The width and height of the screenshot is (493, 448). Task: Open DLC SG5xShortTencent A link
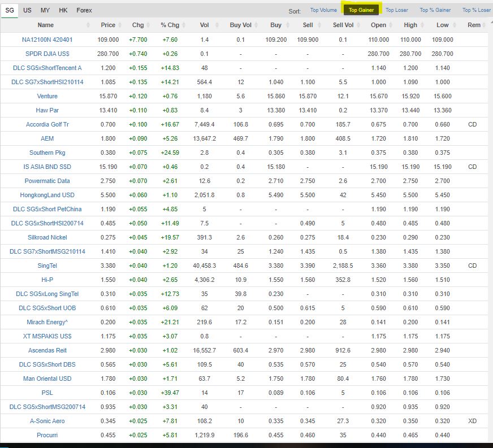click(47, 68)
